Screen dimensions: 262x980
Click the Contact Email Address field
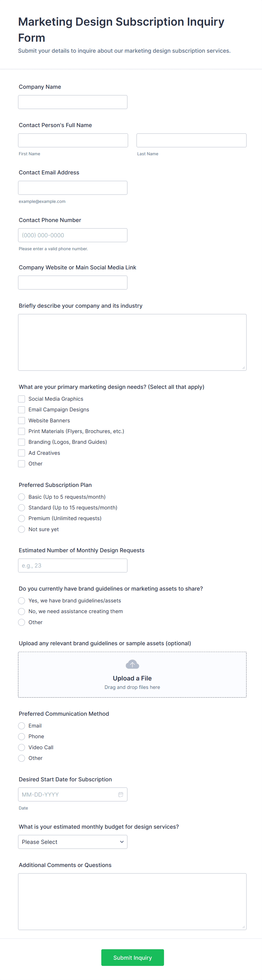73,188
